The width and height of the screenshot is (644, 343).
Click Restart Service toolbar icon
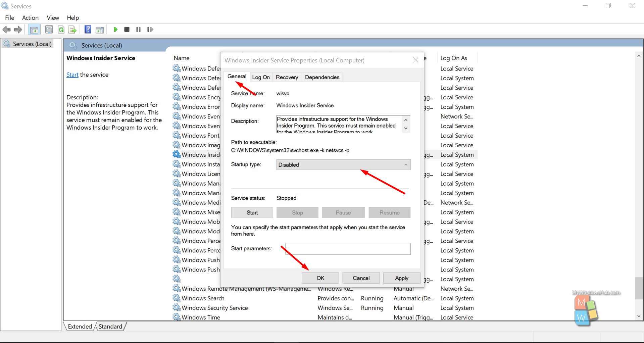pyautogui.click(x=150, y=30)
